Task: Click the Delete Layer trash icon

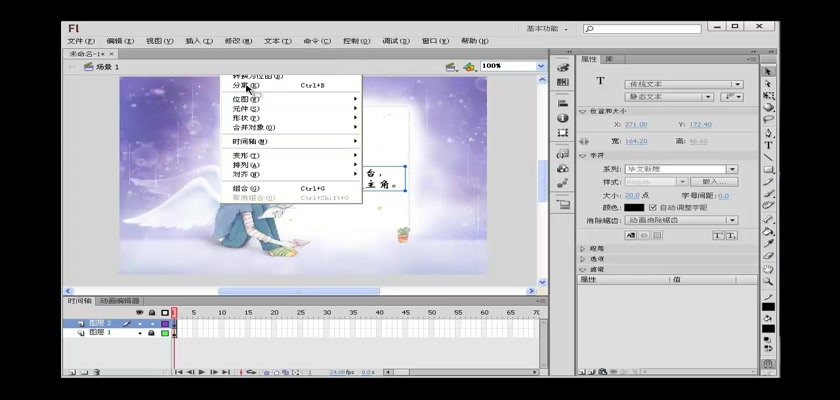Action: (97, 372)
